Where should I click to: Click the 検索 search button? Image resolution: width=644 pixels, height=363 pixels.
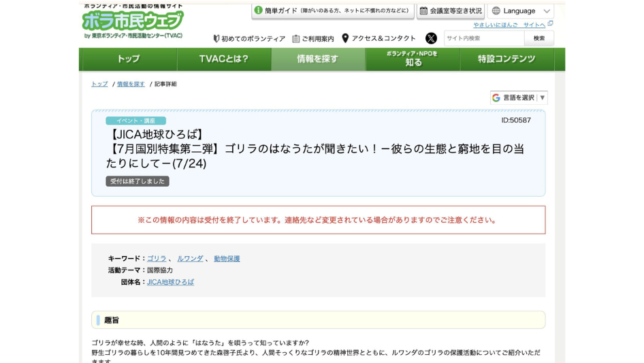tap(539, 38)
